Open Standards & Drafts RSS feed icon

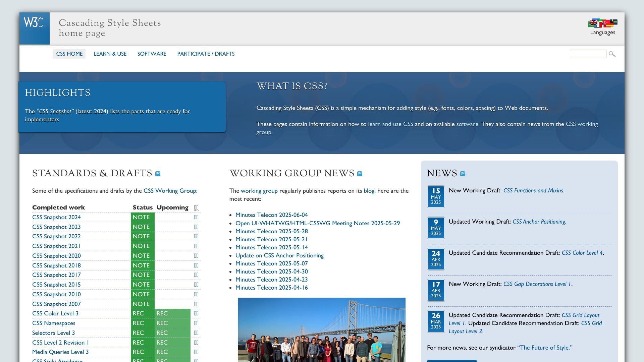tap(158, 174)
